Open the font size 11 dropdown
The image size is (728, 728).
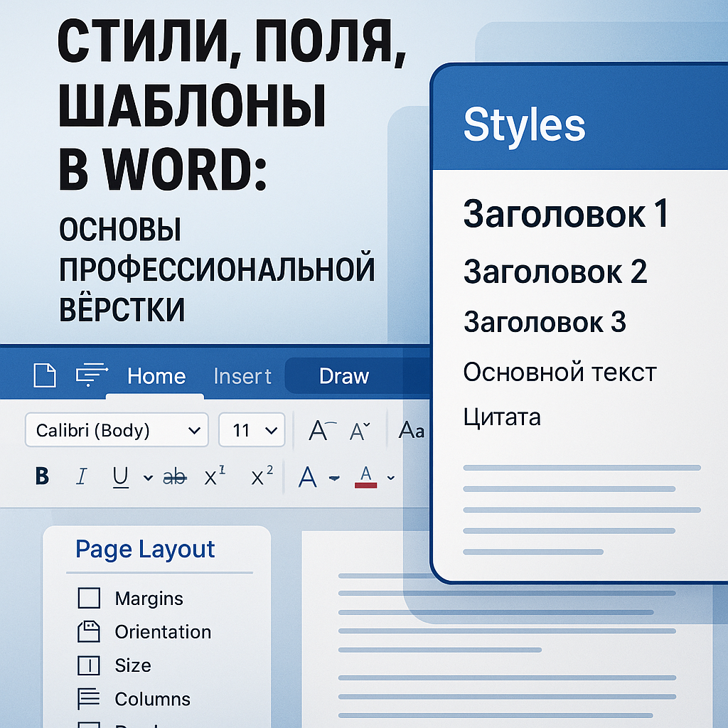pyautogui.click(x=252, y=430)
